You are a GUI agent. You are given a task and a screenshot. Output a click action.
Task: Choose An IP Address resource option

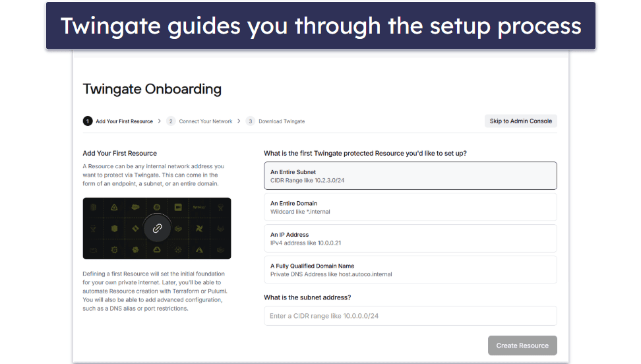(410, 239)
